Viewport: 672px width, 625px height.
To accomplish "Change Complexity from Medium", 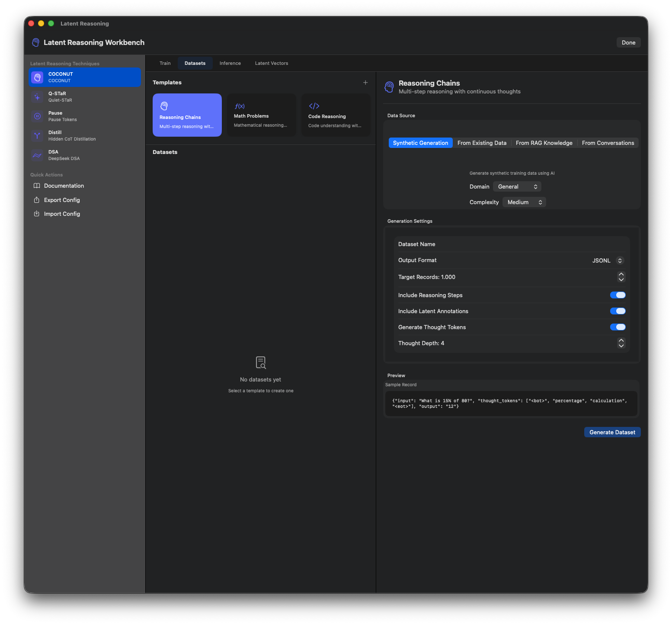I will pyautogui.click(x=524, y=202).
